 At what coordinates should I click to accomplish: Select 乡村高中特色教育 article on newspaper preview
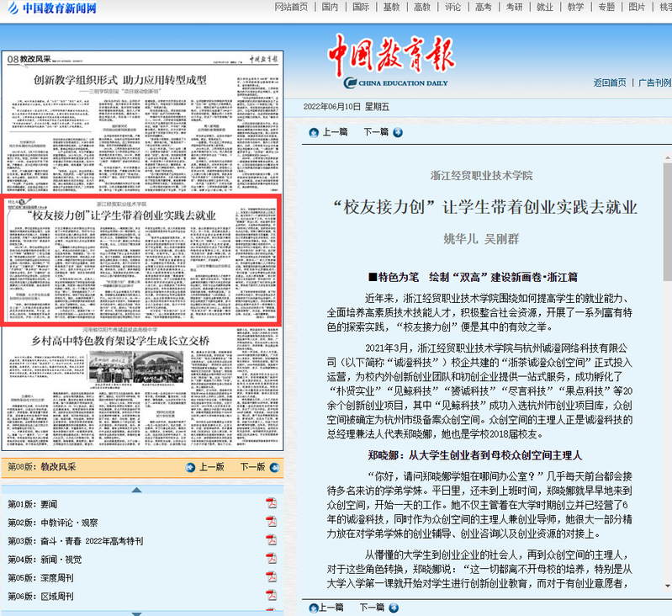(x=143, y=341)
